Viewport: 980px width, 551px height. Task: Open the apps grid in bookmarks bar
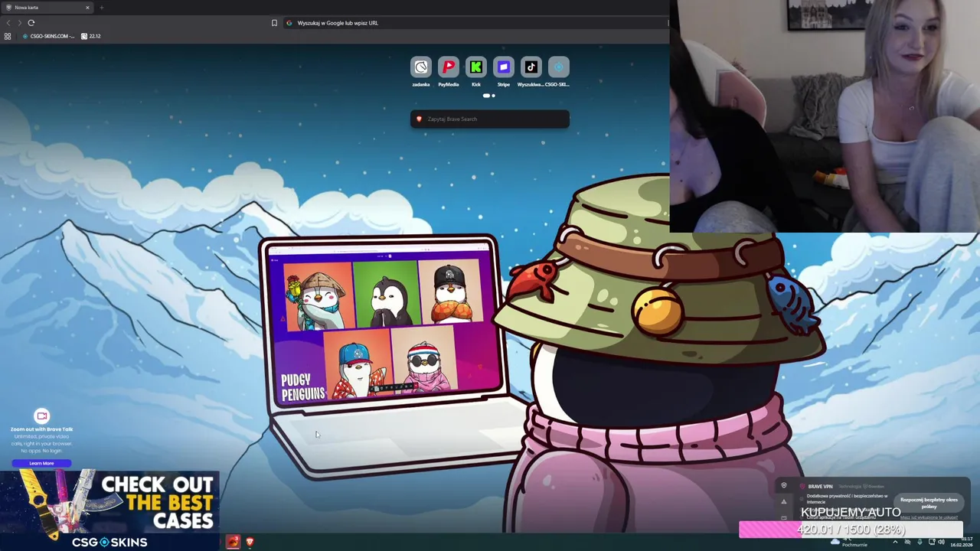pos(8,36)
